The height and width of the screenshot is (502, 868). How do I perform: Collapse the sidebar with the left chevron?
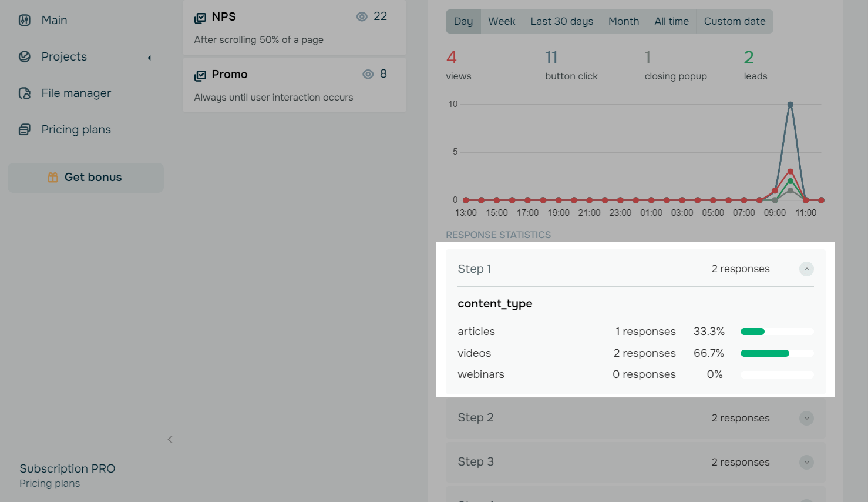coord(170,440)
